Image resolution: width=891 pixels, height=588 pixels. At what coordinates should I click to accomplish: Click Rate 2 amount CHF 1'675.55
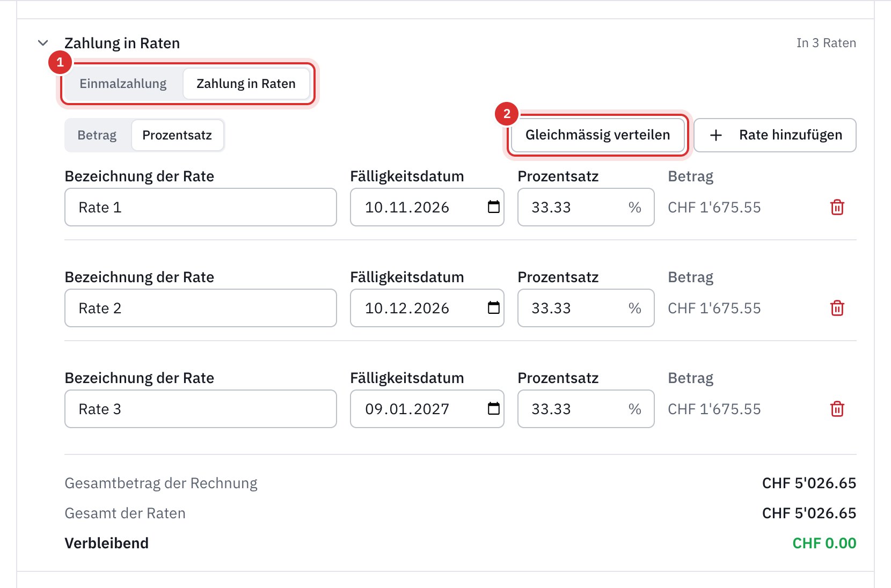click(714, 308)
